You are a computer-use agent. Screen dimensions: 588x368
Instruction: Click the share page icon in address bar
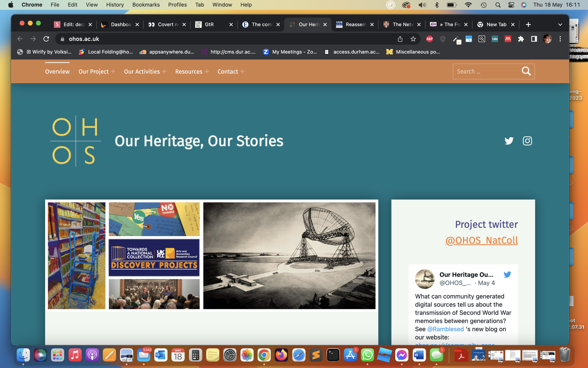(400, 39)
